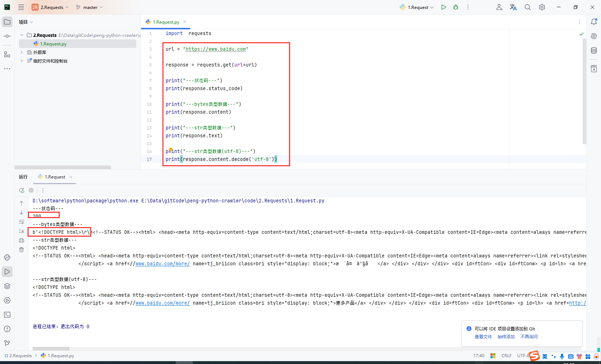Expand the 外部库 node
The width and height of the screenshot is (601, 364).
point(22,52)
